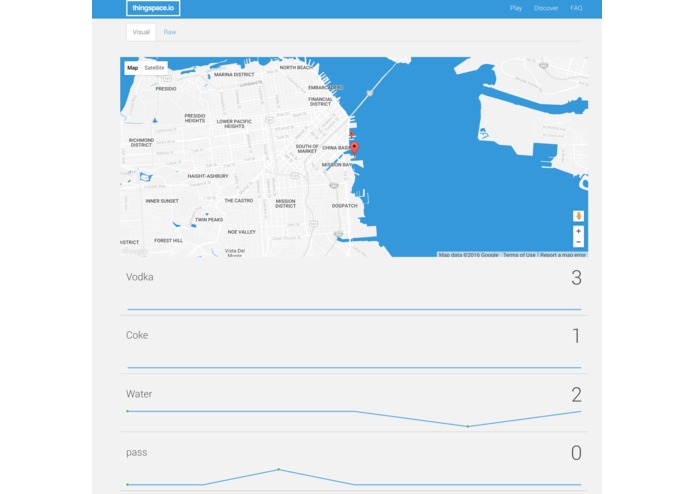695x494 pixels.
Task: Click The Castro map label
Action: pyautogui.click(x=238, y=200)
